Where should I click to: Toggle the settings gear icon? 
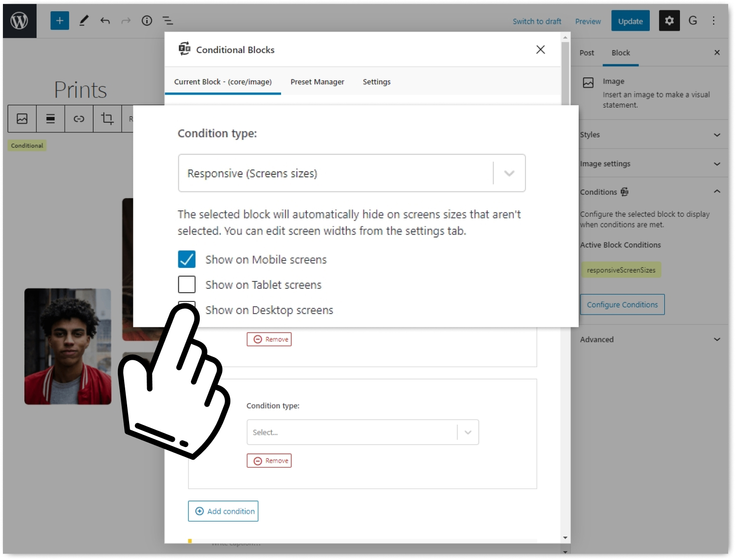669,21
